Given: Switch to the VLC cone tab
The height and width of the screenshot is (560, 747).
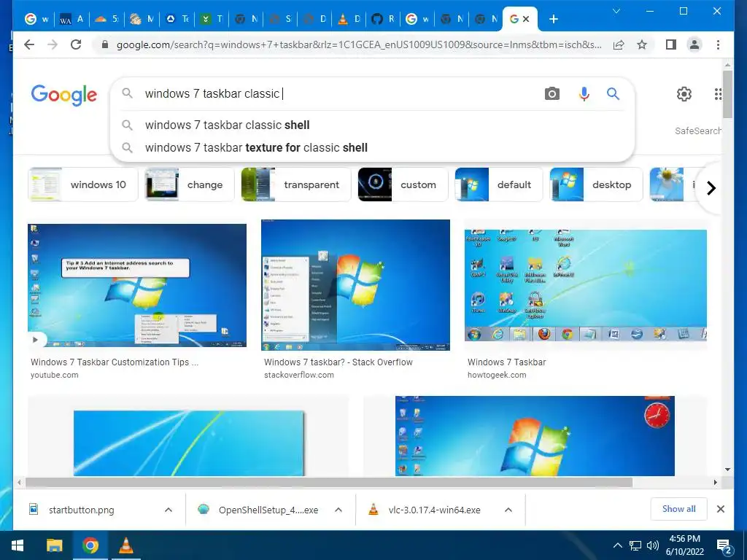Looking at the screenshot, I should (349, 19).
